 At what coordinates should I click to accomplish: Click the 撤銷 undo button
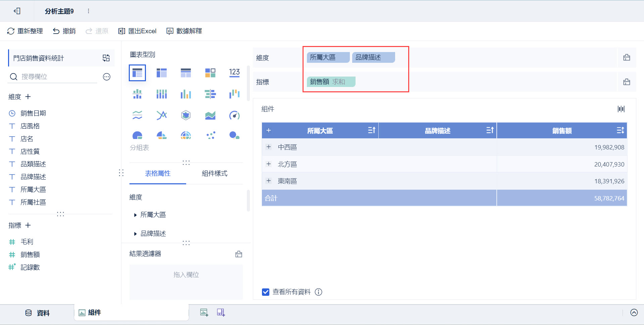tap(64, 31)
